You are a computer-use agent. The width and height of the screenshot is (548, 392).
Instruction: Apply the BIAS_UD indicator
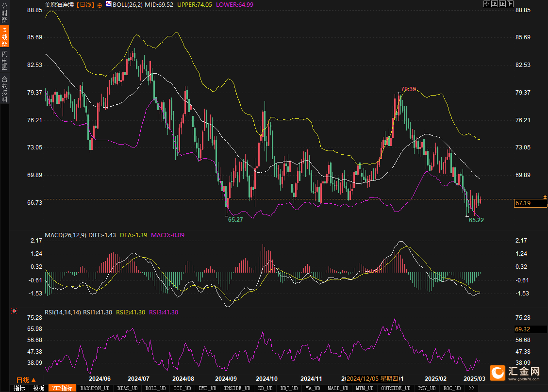pyautogui.click(x=127, y=388)
